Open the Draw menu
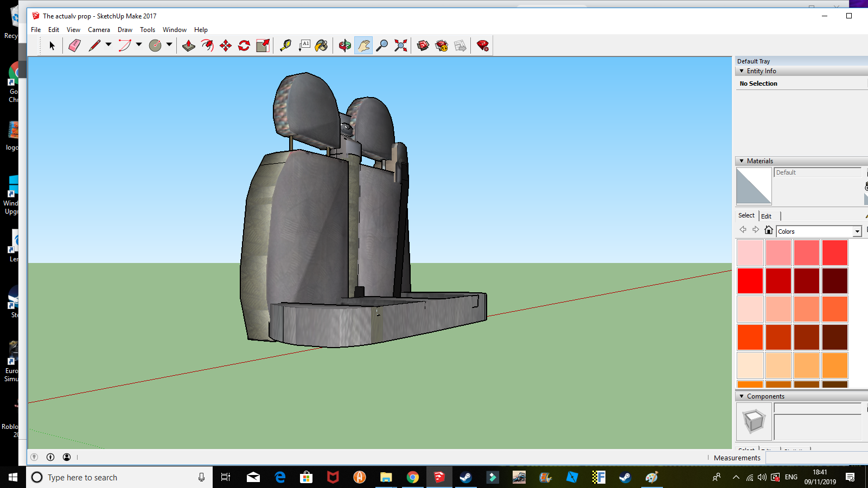868x488 pixels. (x=125, y=30)
